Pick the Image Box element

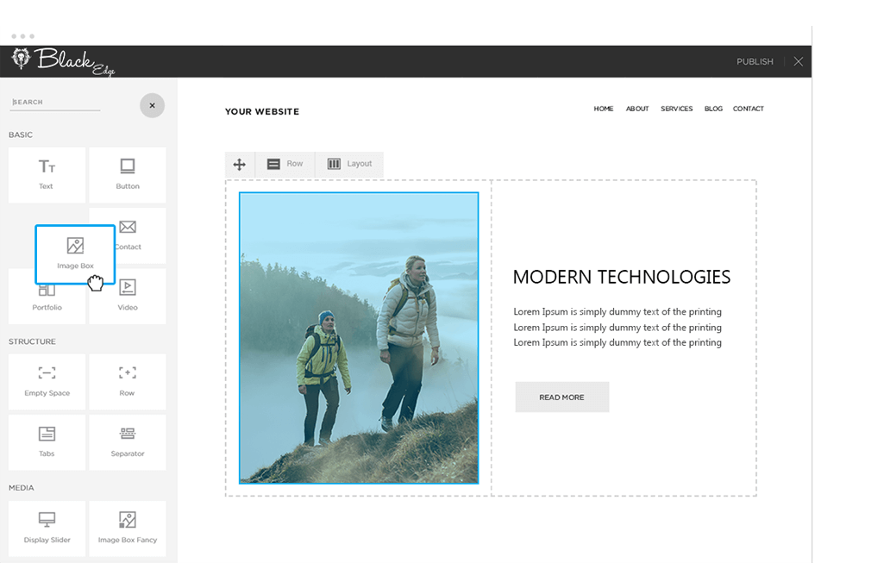click(x=75, y=254)
